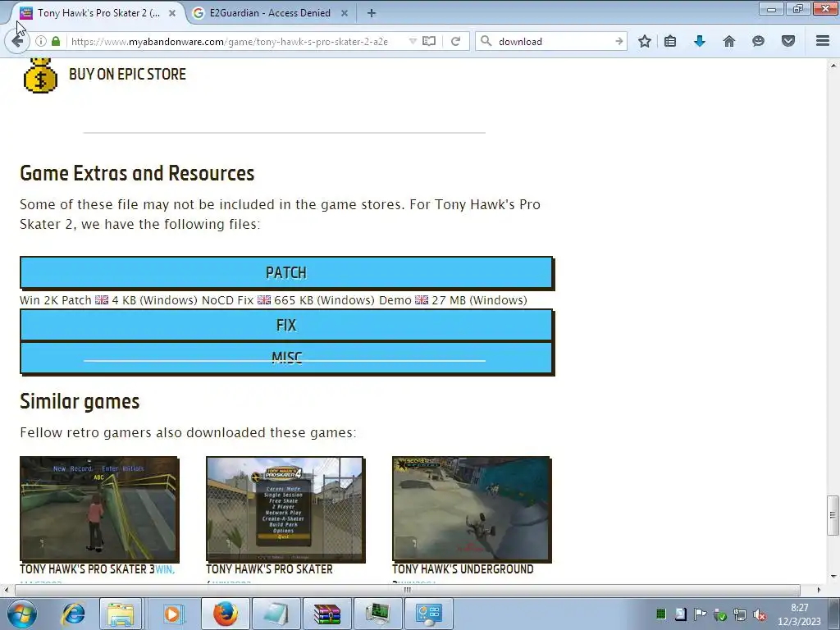The width and height of the screenshot is (840, 630).
Task: Bookmark this page with the star
Action: (645, 41)
